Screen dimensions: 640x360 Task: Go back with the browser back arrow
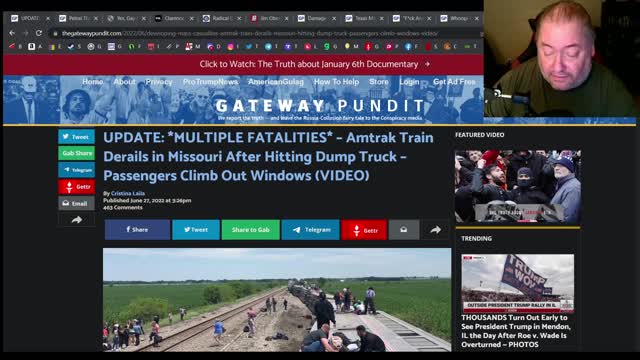12,33
